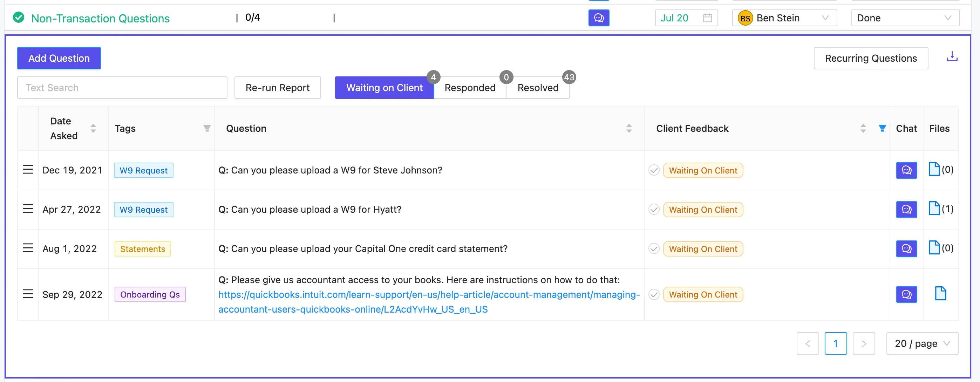Sort by Client Feedback column
Screen dimensions: 980x382
point(863,128)
